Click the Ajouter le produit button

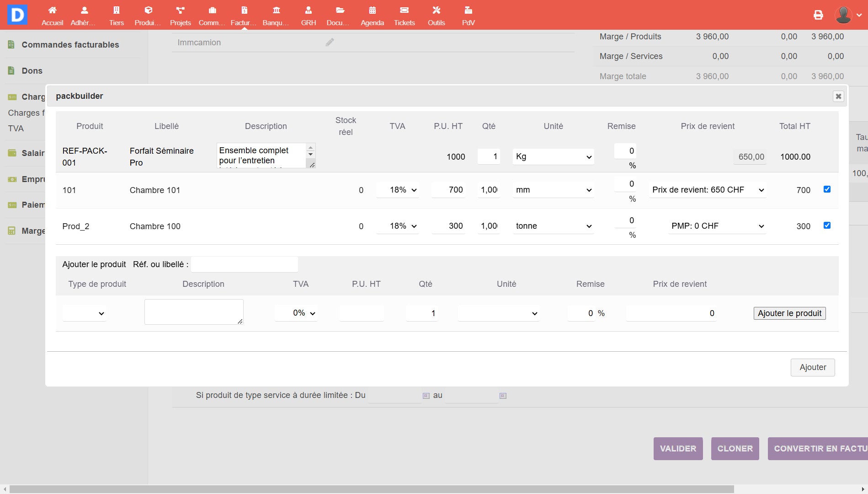[x=789, y=313]
